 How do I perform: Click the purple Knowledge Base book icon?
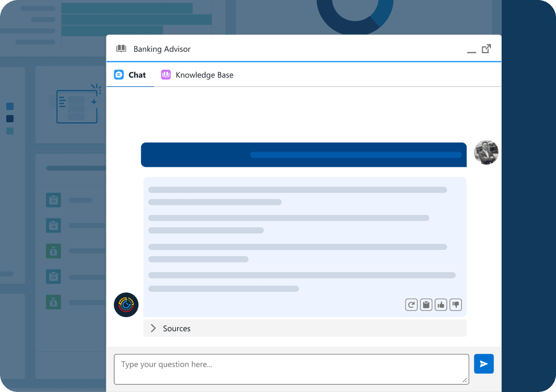165,74
